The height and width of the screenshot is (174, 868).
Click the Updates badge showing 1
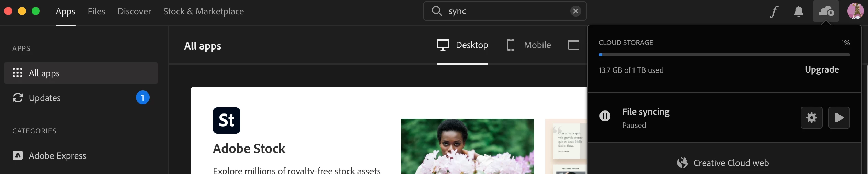click(x=143, y=98)
